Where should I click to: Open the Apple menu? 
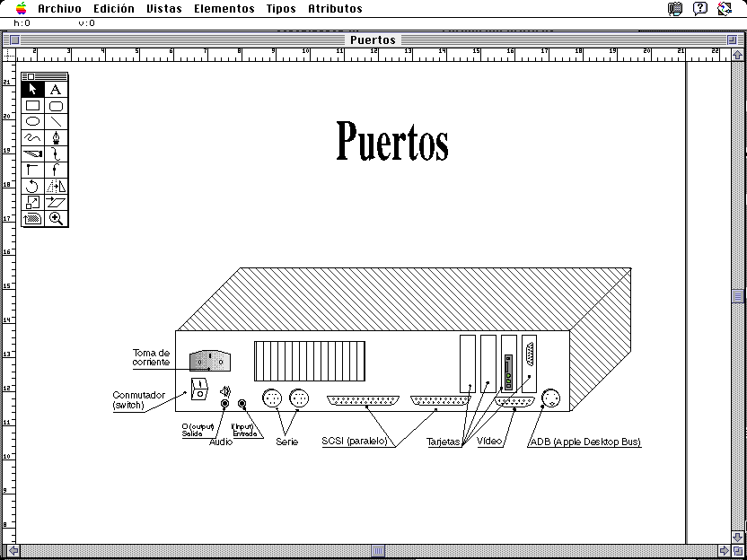tap(21, 8)
